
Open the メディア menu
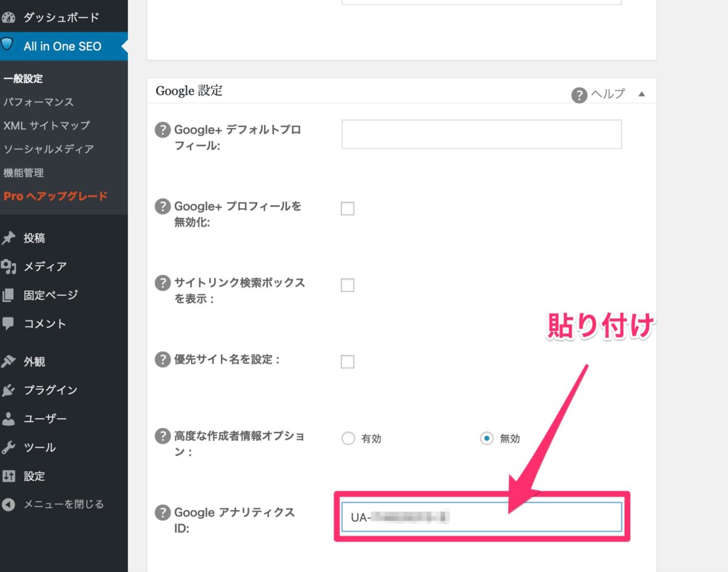pyautogui.click(x=45, y=267)
